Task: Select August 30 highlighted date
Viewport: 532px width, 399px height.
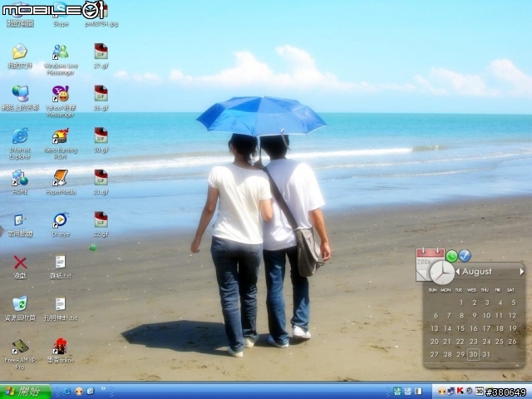Action: pyautogui.click(x=473, y=354)
